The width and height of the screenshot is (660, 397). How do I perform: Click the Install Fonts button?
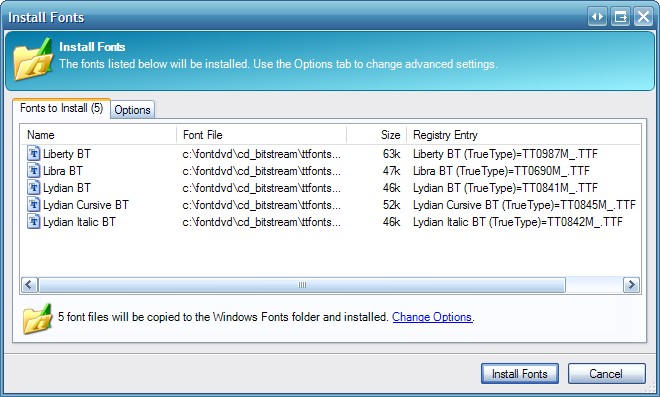520,373
